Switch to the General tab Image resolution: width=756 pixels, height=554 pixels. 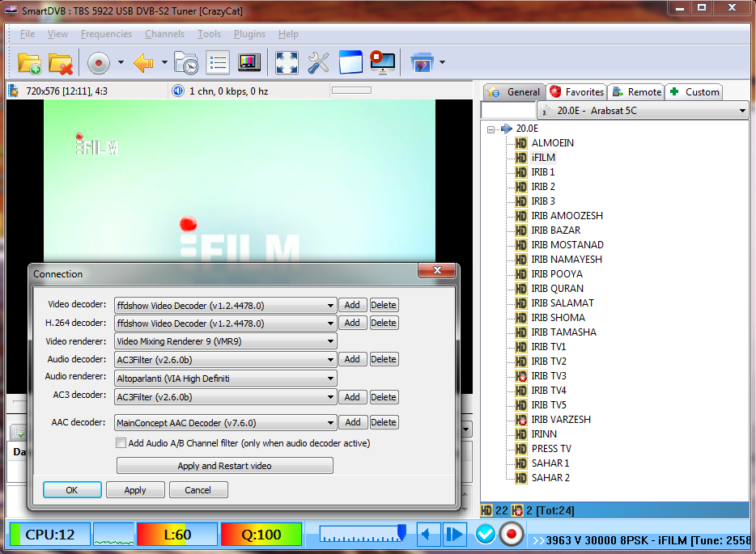pyautogui.click(x=515, y=91)
